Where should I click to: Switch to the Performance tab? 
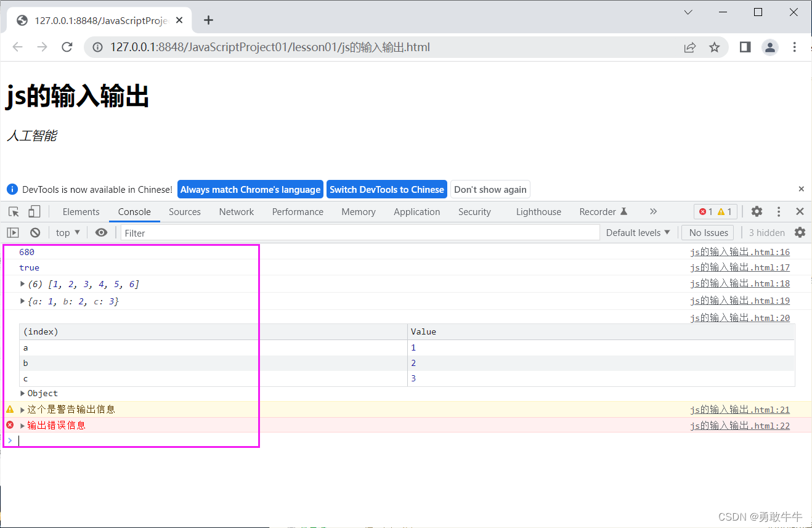coord(298,212)
